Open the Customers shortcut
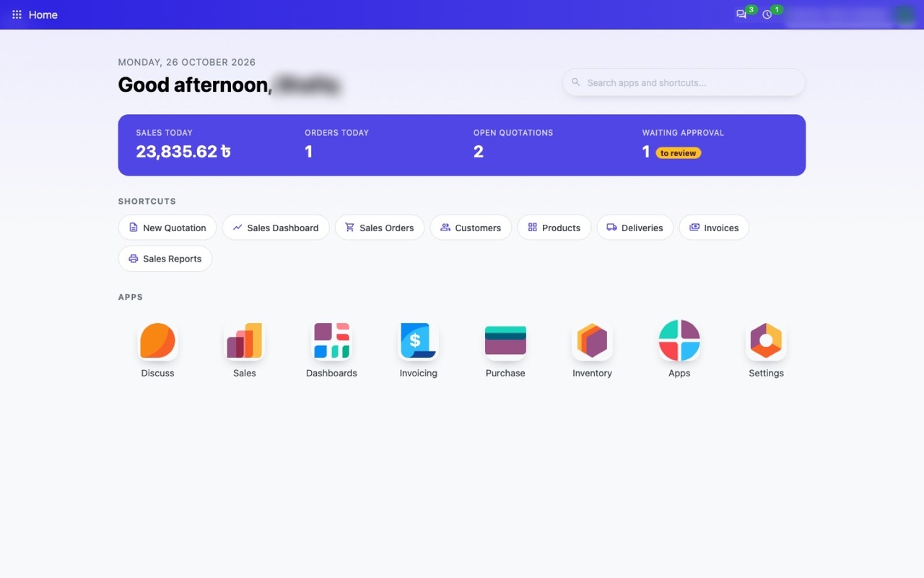Viewport: 924px width, 578px height. (471, 228)
